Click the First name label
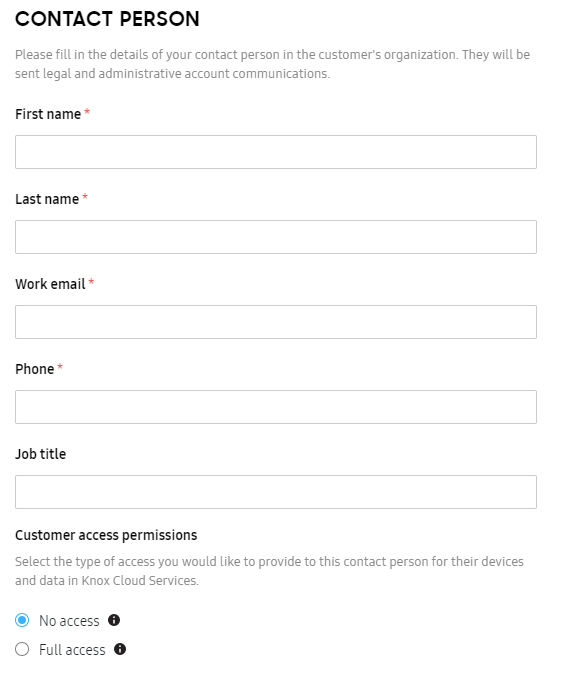This screenshot has width=577, height=680. point(48,114)
